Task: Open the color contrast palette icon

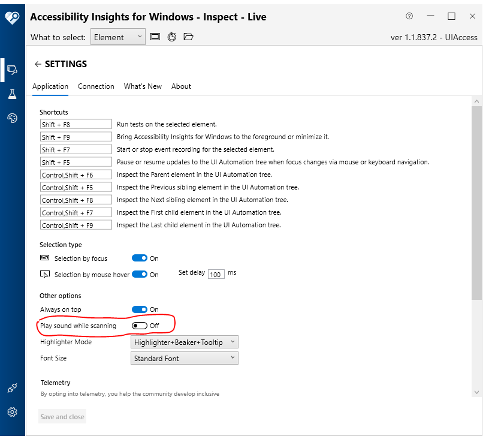Action: click(12, 118)
